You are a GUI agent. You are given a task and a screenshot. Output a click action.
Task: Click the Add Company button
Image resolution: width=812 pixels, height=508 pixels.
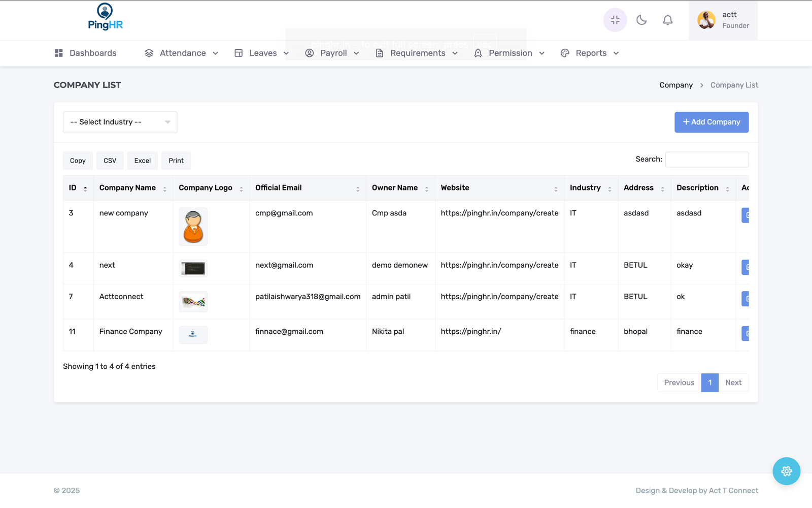711,122
